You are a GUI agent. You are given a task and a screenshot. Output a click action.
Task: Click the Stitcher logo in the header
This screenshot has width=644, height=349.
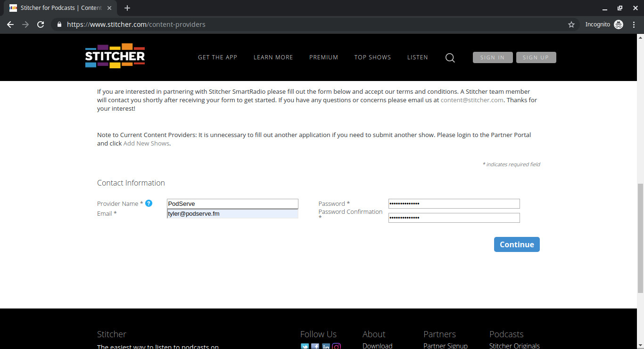point(115,56)
